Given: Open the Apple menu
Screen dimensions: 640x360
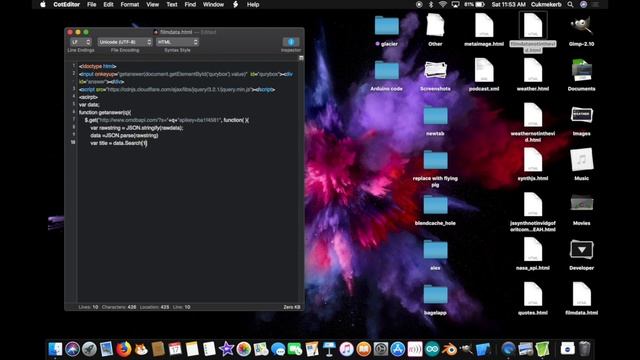Looking at the screenshot, I should (x=43, y=4).
